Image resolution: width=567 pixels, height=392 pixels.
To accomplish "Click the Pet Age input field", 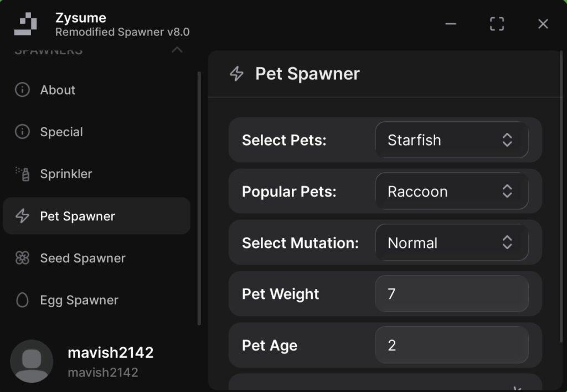I will point(451,345).
